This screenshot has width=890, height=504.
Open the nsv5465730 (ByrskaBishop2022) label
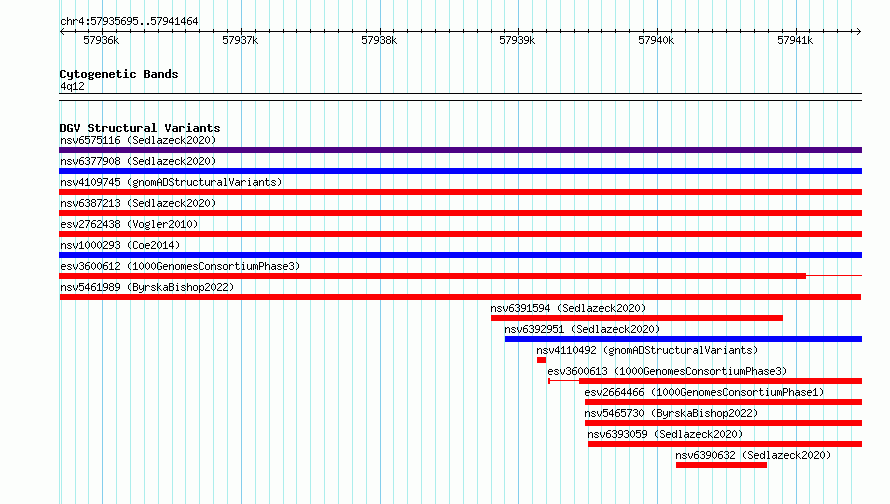671,413
